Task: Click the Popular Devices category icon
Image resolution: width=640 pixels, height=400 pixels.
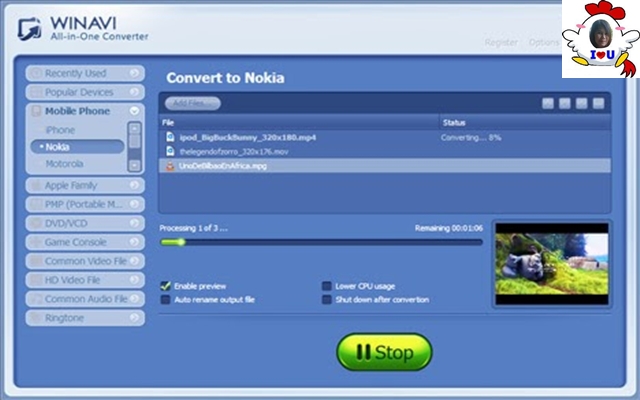Action: 36,92
